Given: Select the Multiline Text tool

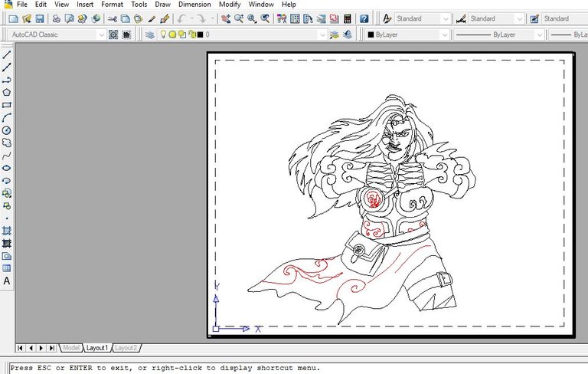Looking at the screenshot, I should [7, 280].
